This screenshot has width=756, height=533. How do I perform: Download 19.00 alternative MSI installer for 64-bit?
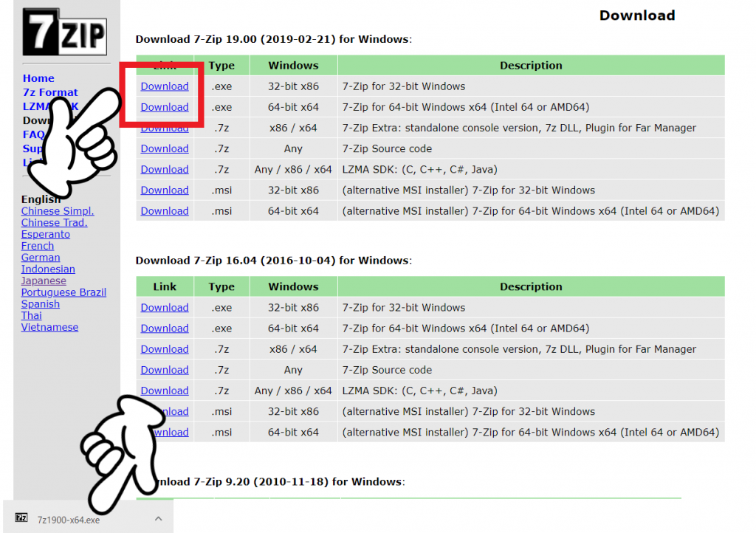(165, 210)
